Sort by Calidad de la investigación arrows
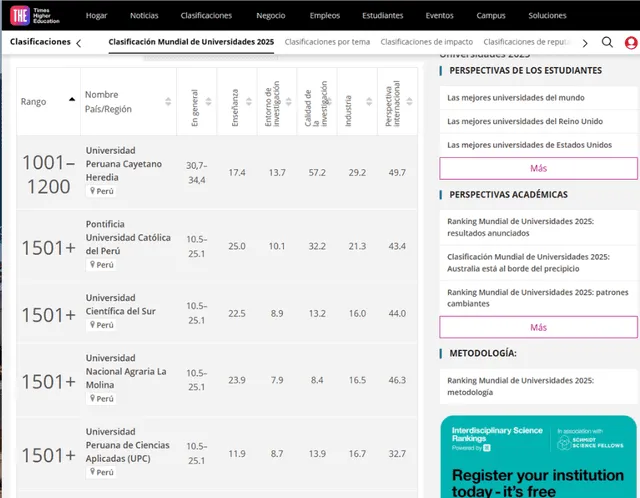Viewport: 640px width, 498px height. [329, 102]
